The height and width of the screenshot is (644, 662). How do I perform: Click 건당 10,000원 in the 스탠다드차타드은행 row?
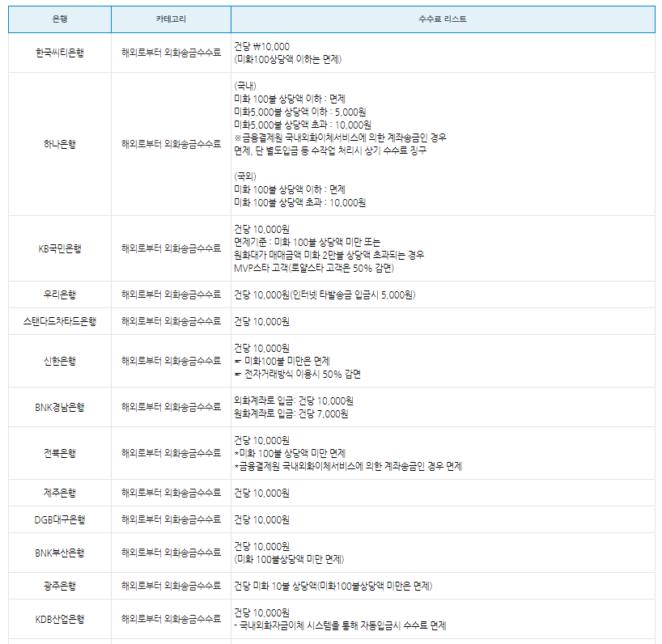pyautogui.click(x=261, y=321)
